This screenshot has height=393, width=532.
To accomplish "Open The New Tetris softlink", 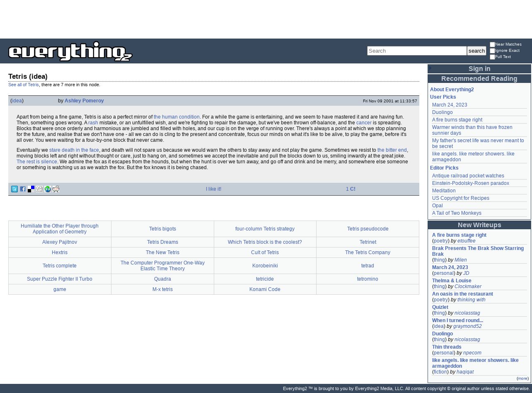I will (x=162, y=252).
